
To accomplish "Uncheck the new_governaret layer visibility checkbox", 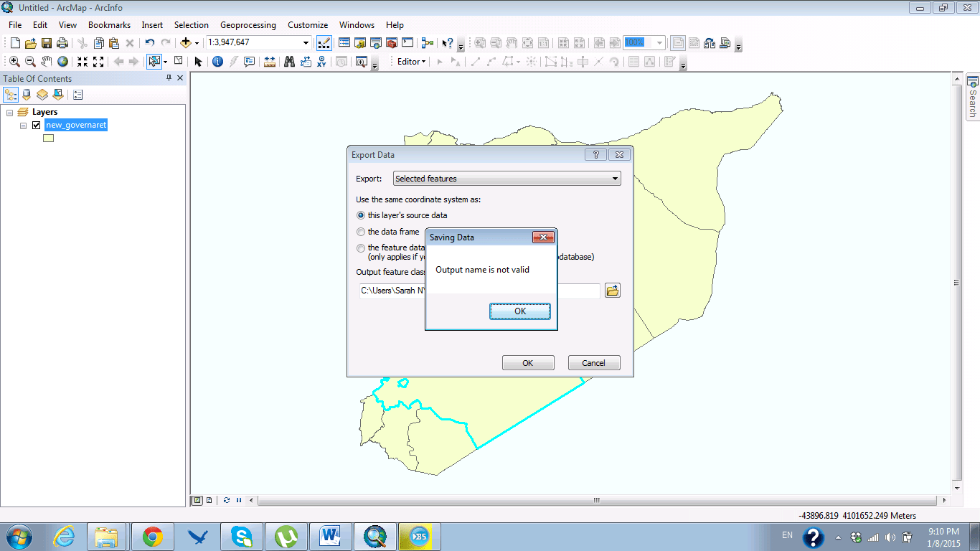I will (x=36, y=126).
